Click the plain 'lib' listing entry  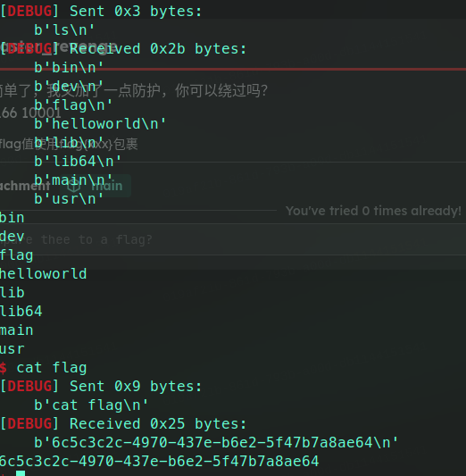[x=12, y=293]
